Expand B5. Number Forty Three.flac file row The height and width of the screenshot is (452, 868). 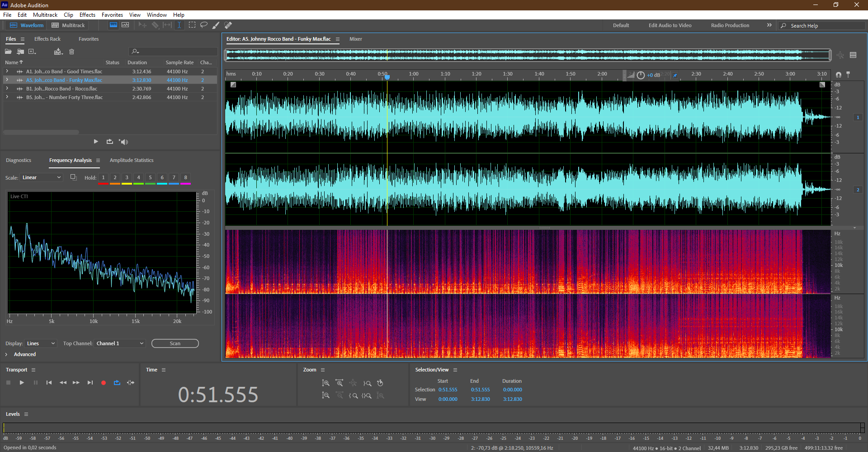(7, 97)
